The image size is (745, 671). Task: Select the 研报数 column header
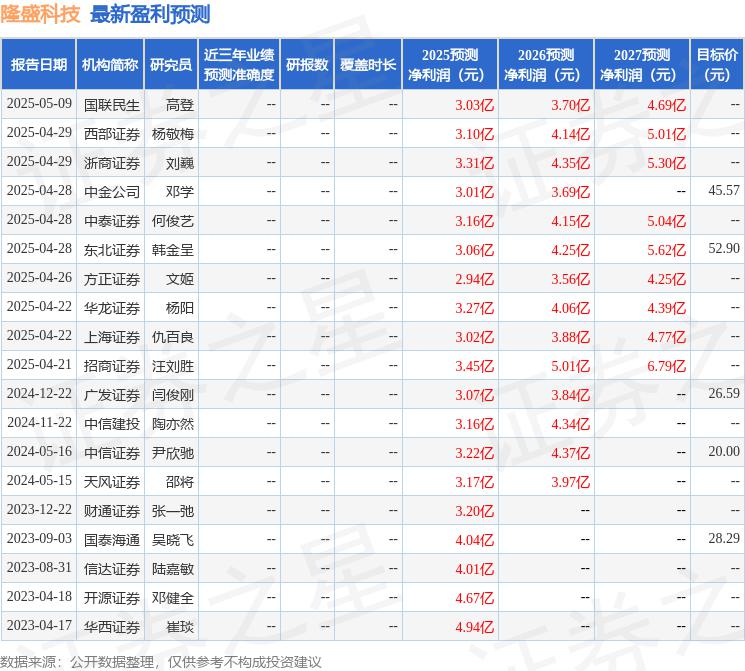pyautogui.click(x=307, y=65)
